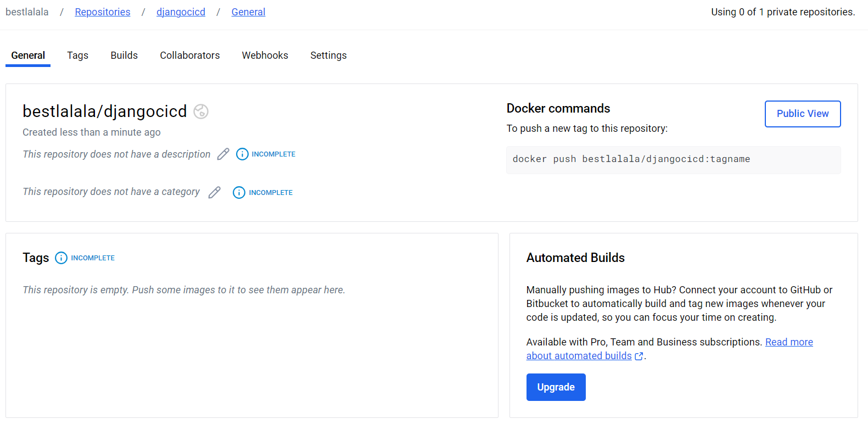Open Repositories breadcrumb link
This screenshot has width=868, height=424.
103,12
